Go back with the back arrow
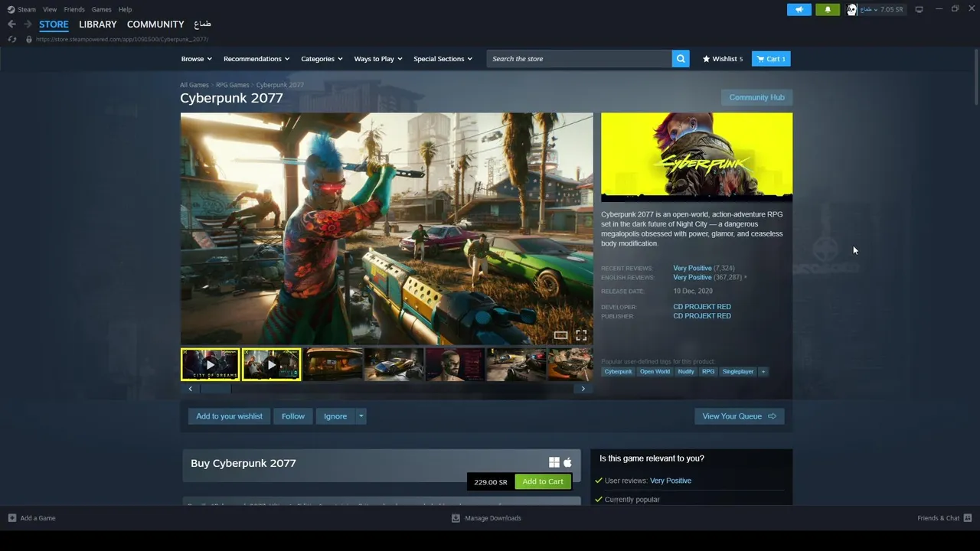Image resolution: width=980 pixels, height=551 pixels. (x=11, y=24)
